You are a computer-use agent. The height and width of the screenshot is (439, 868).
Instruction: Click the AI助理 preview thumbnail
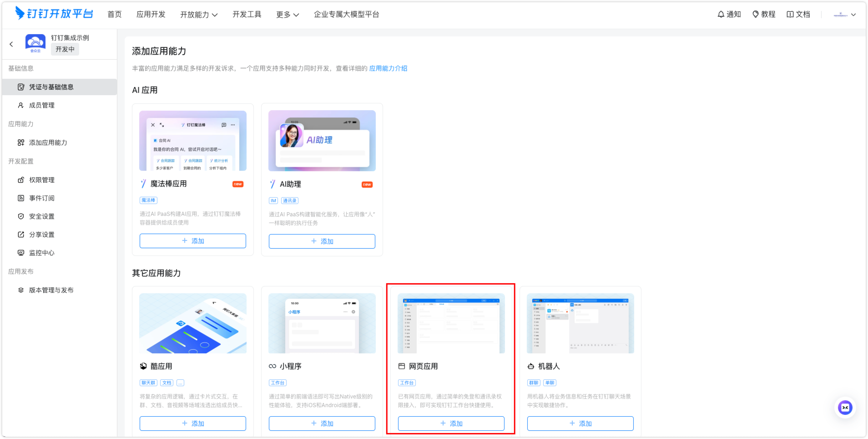[x=322, y=141]
